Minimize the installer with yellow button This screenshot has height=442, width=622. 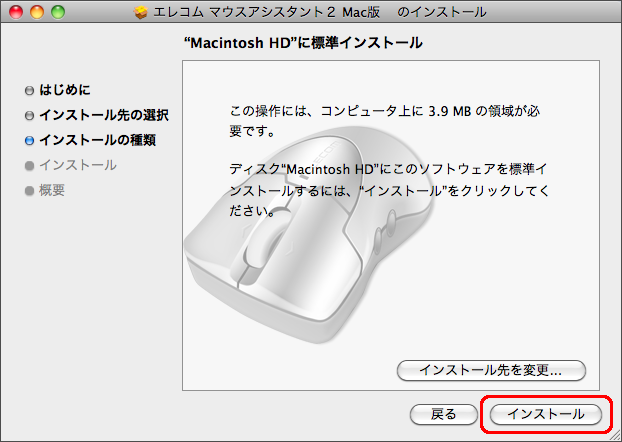[37, 12]
